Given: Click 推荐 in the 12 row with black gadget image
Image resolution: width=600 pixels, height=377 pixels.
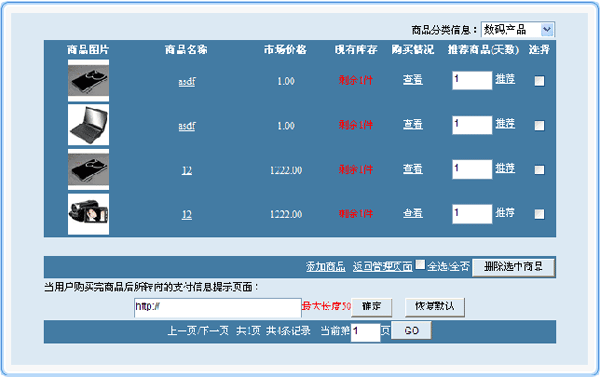Looking at the screenshot, I should 505,168.
